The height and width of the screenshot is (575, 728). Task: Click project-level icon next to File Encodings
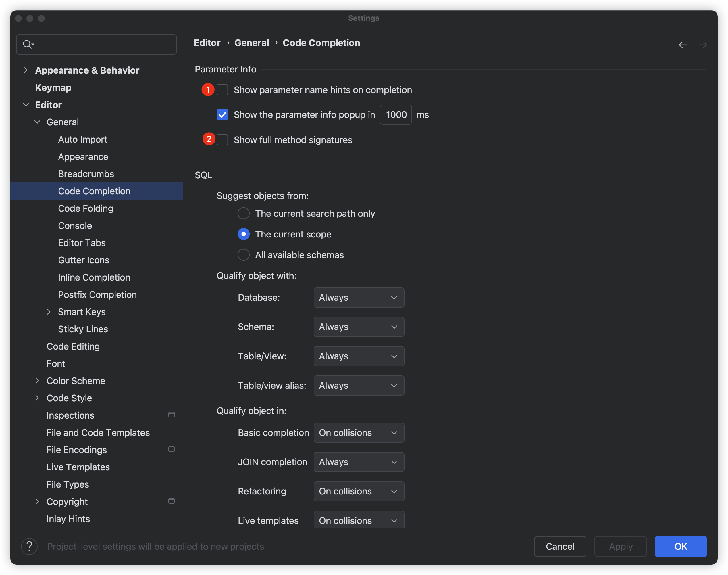point(171,449)
